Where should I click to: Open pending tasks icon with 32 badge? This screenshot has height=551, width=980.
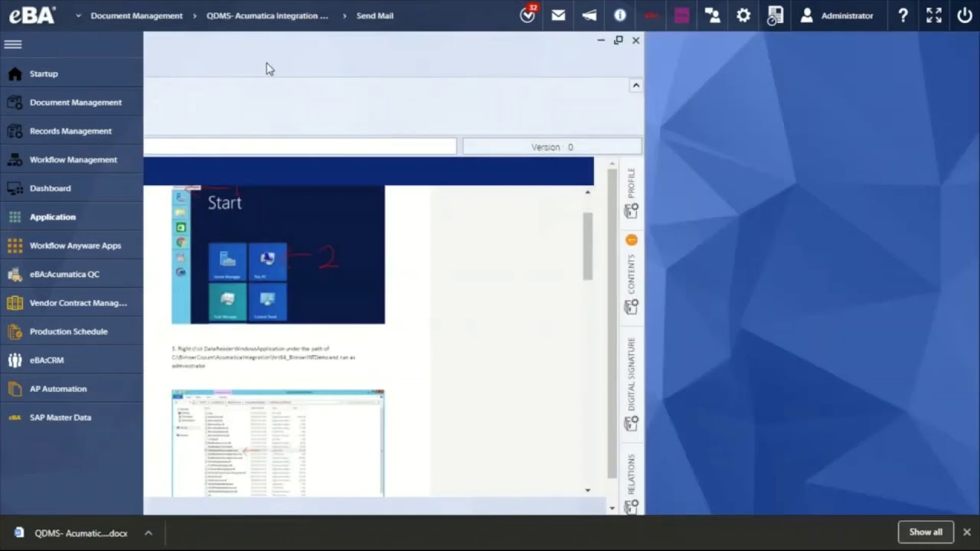528,15
